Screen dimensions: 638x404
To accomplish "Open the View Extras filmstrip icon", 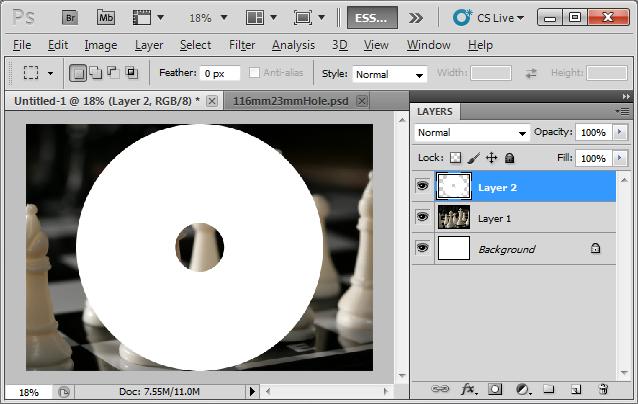I will pyautogui.click(x=142, y=18).
